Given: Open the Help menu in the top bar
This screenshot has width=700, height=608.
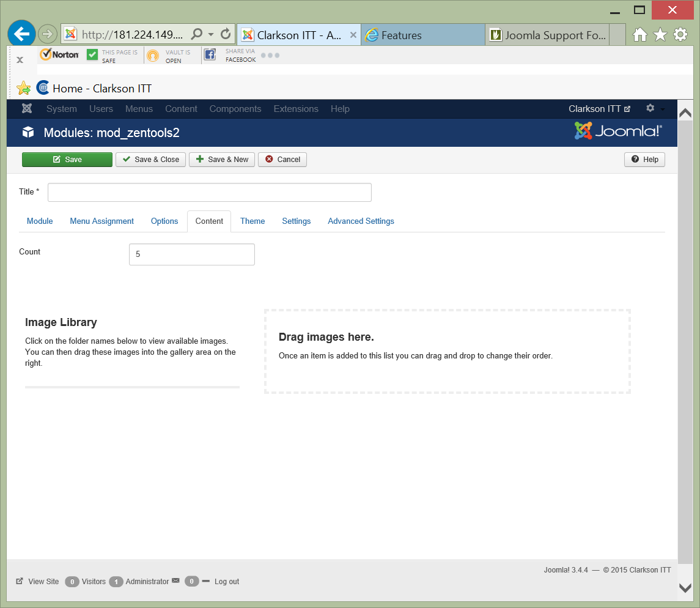Looking at the screenshot, I should click(340, 109).
